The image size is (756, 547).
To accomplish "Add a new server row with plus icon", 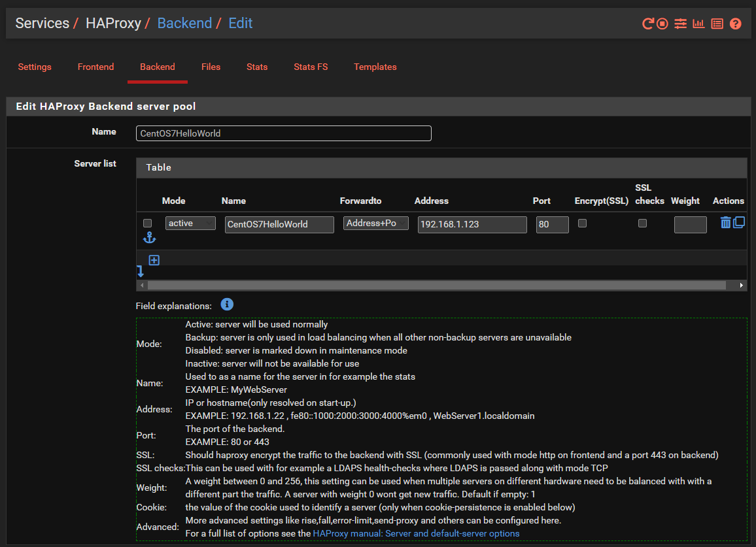I will 154,260.
